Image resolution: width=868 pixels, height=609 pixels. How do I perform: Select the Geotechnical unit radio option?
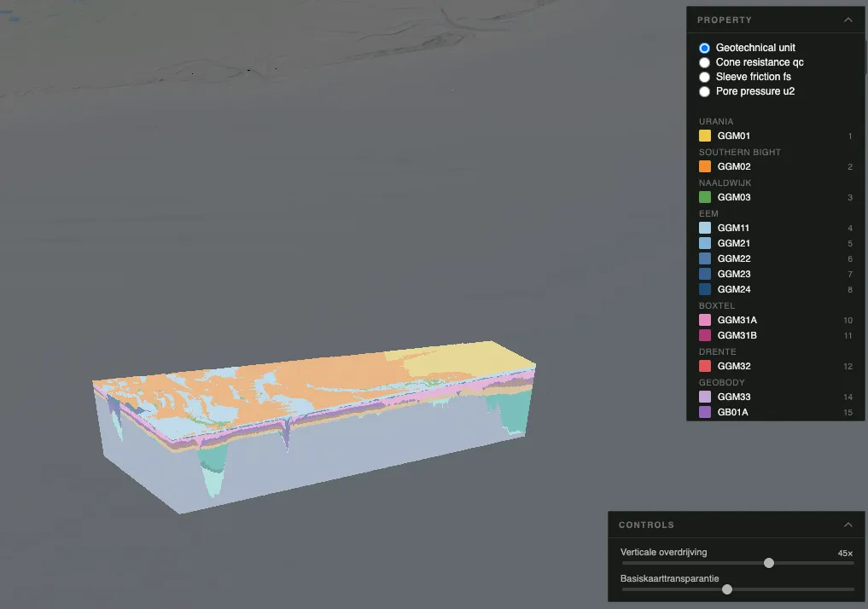tap(704, 48)
